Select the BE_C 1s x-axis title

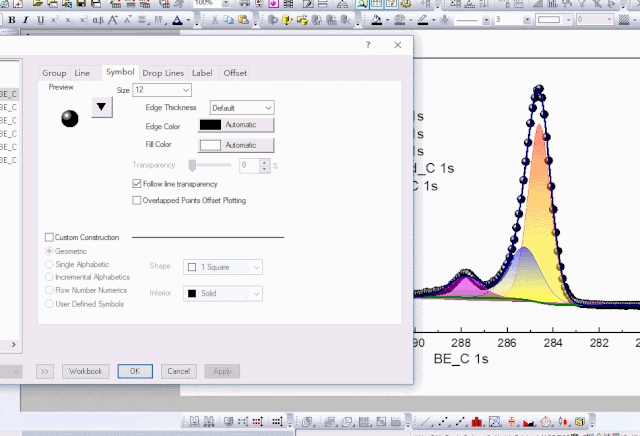pos(461,358)
